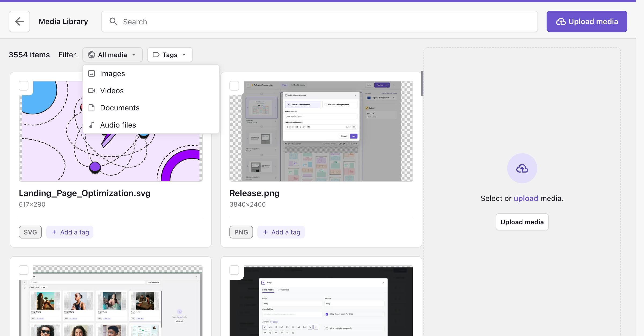Click the Documents page icon
Viewport: 644px width, 336px height.
(92, 108)
